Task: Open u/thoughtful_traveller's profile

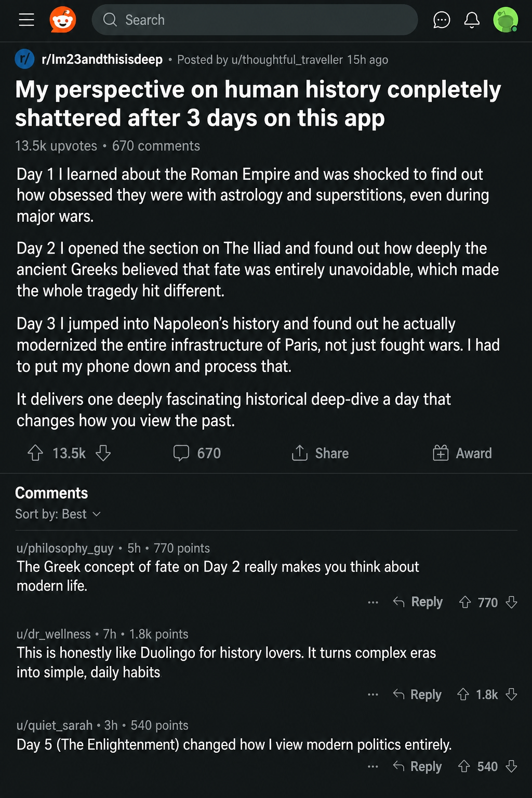Action: pos(287,60)
